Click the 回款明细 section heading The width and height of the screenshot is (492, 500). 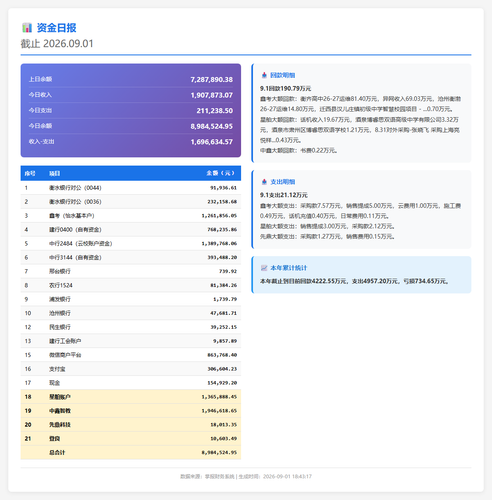[x=283, y=75]
